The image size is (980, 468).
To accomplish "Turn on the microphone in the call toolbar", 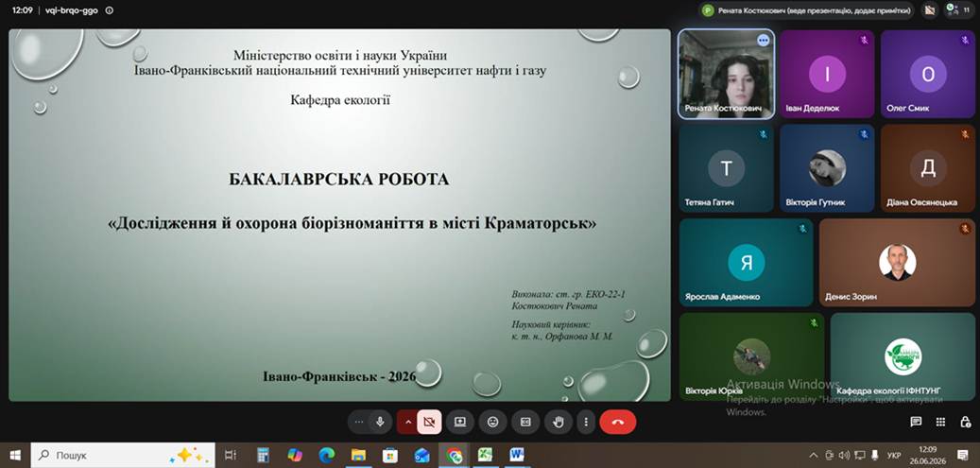I will coord(379,423).
